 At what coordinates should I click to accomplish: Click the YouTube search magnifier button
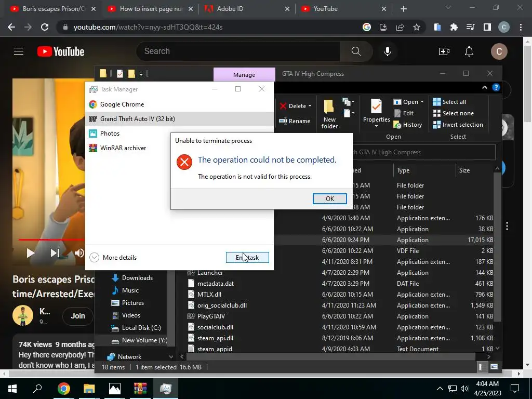pos(356,51)
